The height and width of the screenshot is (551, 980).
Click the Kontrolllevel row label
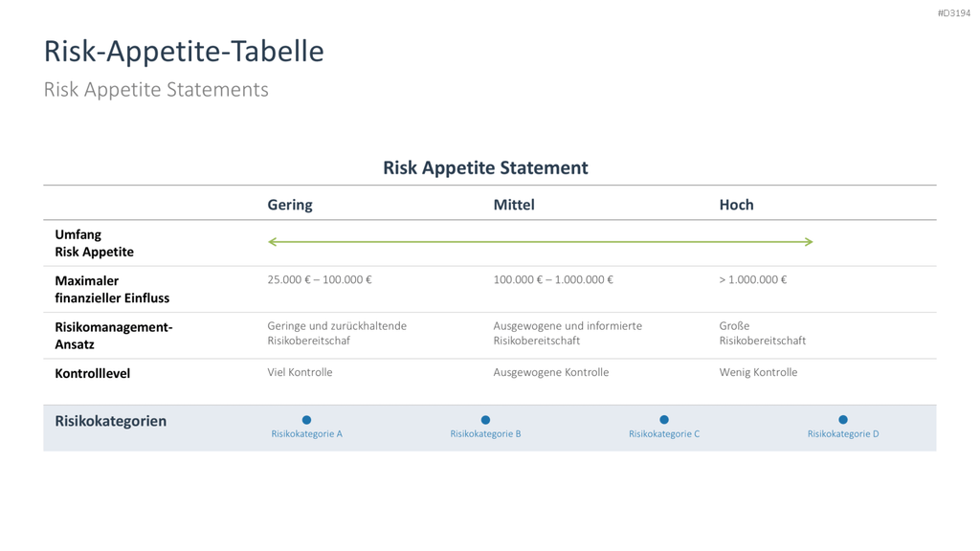tap(93, 374)
